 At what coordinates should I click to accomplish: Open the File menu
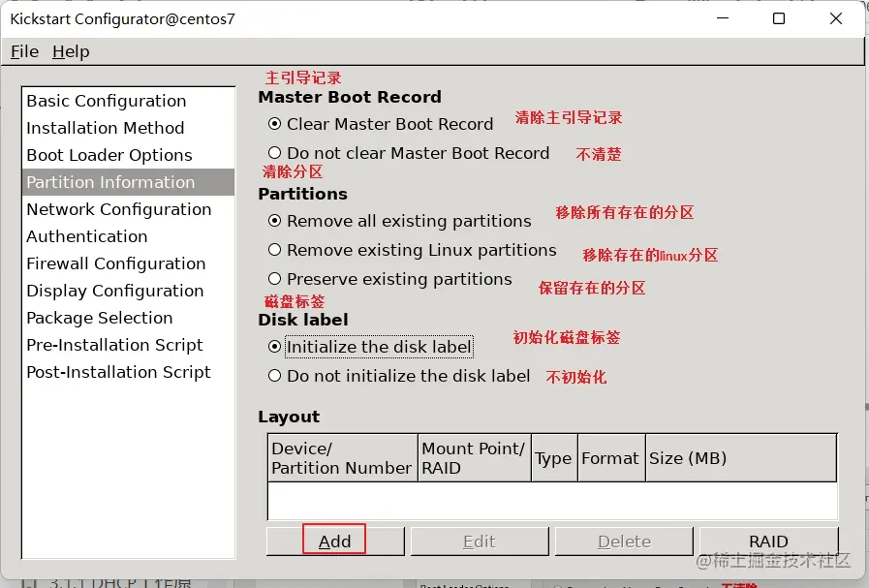coord(25,51)
